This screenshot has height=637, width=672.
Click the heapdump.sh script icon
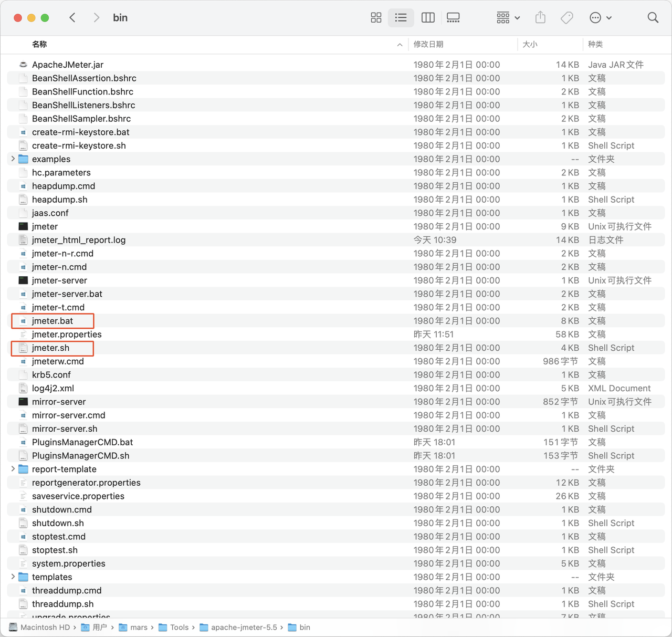[23, 200]
